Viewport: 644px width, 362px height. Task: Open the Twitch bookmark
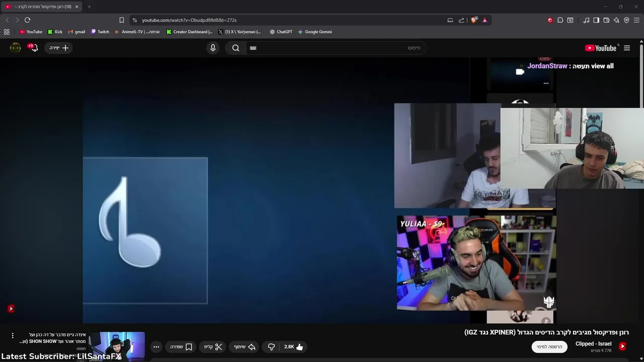[100, 32]
